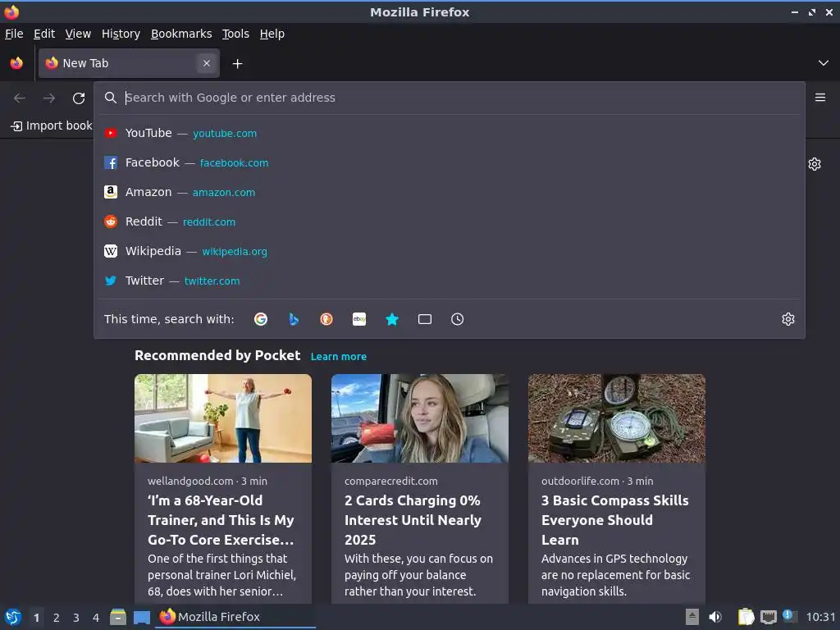Open the Help menu
This screenshot has width=840, height=630.
click(x=272, y=34)
